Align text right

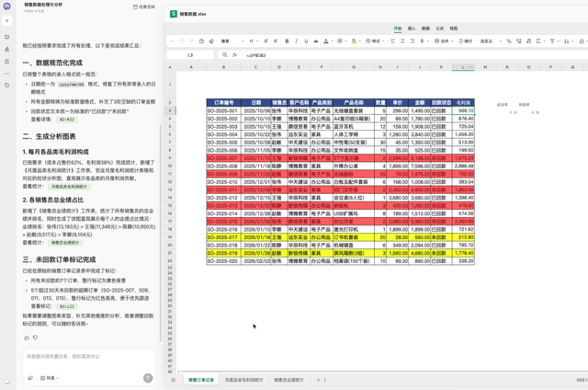413,40
